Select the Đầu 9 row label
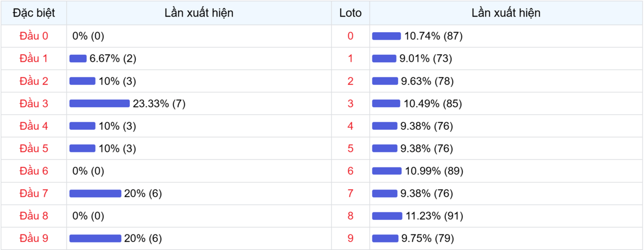This screenshot has width=644, height=250. coord(34,239)
